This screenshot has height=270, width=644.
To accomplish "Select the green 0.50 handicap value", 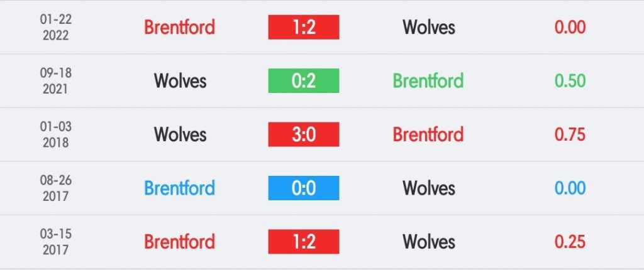I will (570, 81).
